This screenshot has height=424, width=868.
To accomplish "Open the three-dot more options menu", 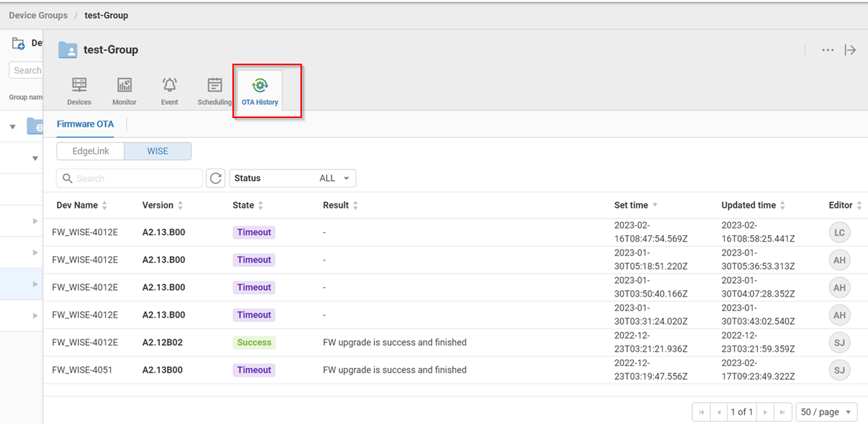I will 827,50.
